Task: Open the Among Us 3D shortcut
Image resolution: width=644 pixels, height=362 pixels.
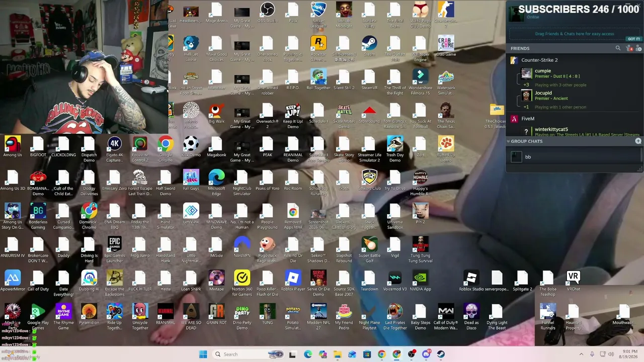Action: [13, 180]
